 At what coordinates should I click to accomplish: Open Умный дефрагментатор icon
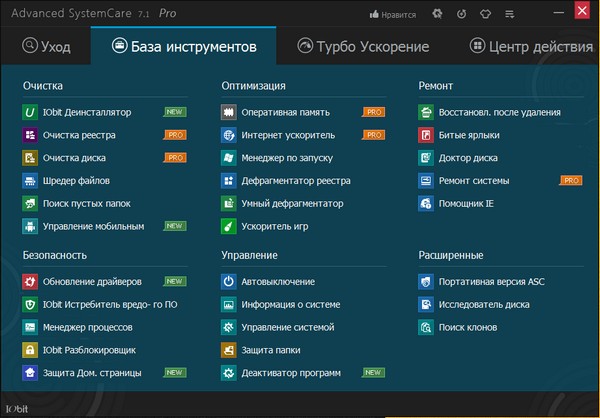(x=228, y=204)
